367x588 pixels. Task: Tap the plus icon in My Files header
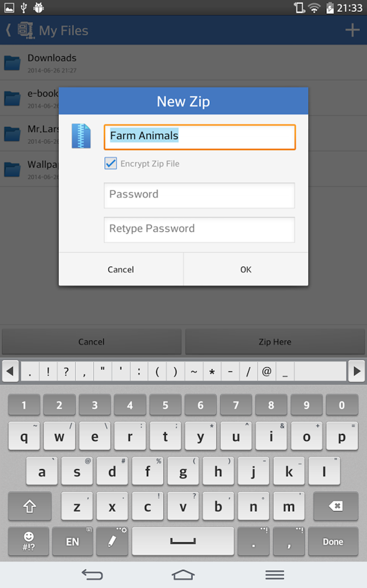[x=352, y=30]
